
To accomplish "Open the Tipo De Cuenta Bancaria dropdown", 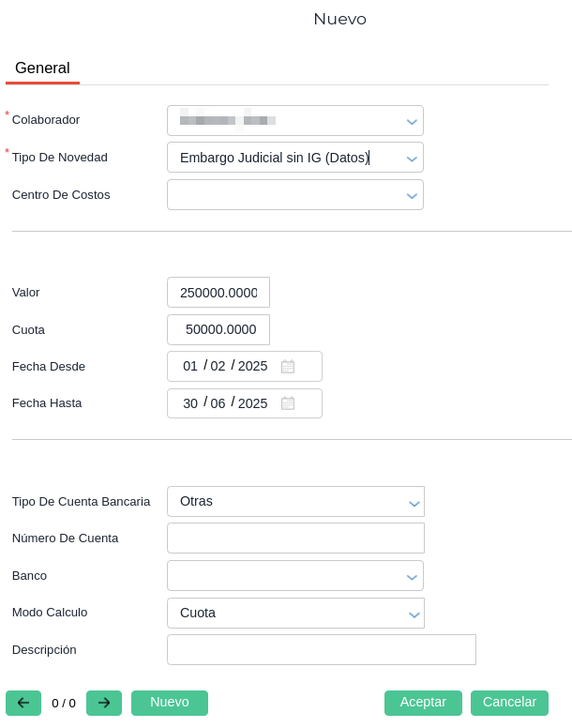I will click(414, 503).
